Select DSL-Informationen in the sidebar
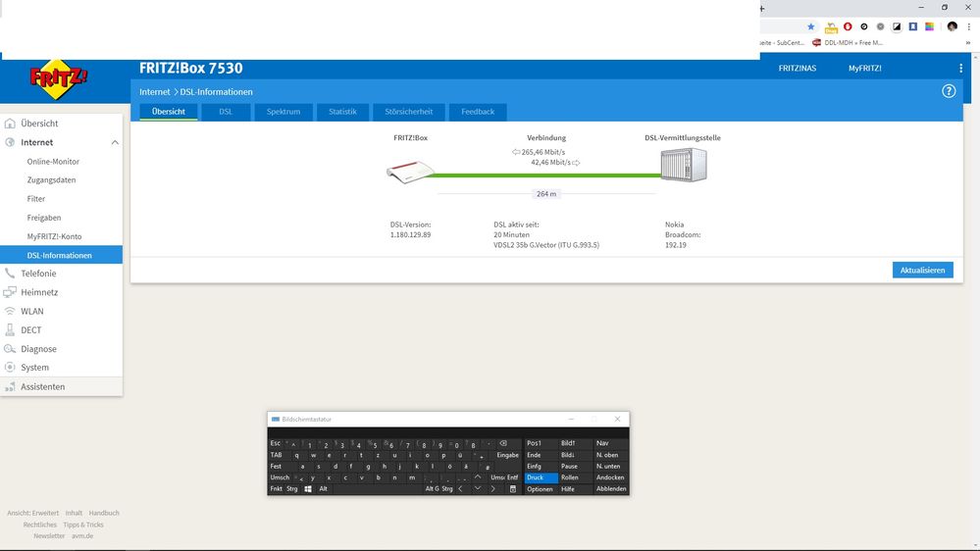 [x=61, y=255]
